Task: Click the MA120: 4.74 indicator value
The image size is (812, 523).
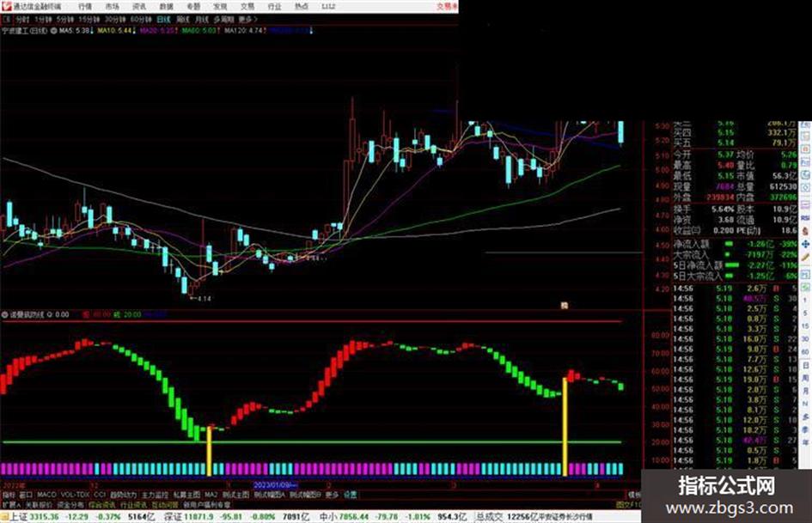Action: [x=245, y=31]
